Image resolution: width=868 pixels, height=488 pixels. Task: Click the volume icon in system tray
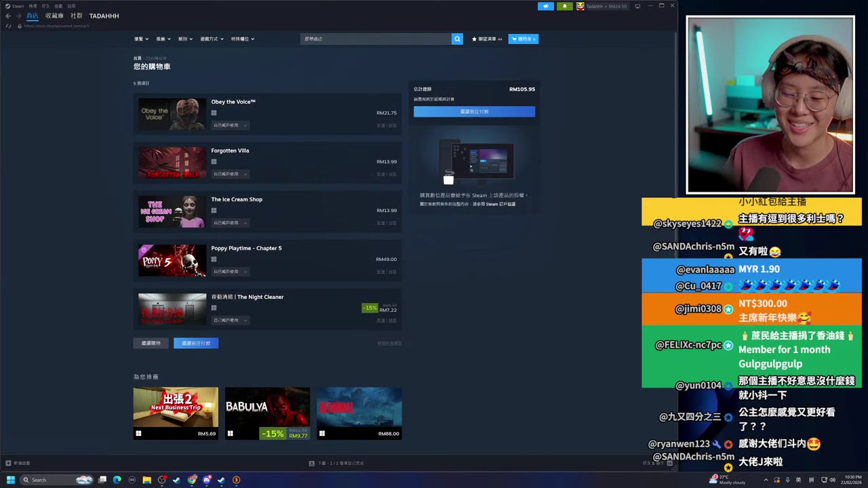[x=832, y=480]
